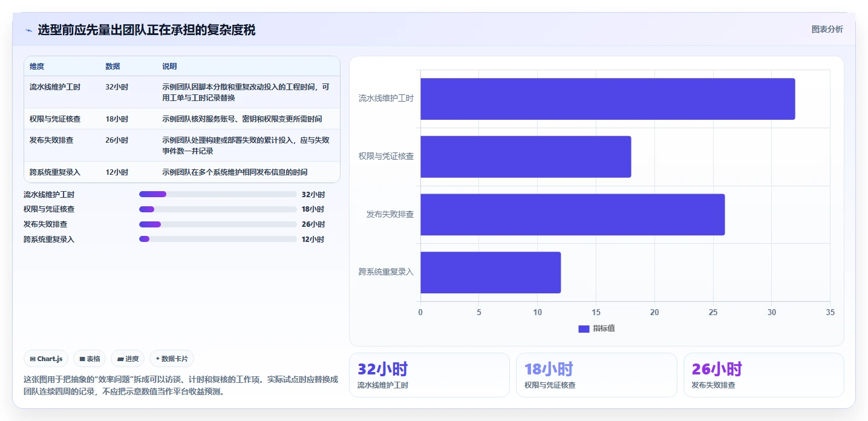Screen dimensions: 868x421
Task: Click the 跨系统重复录入 label in the progress list
Action: click(49, 240)
